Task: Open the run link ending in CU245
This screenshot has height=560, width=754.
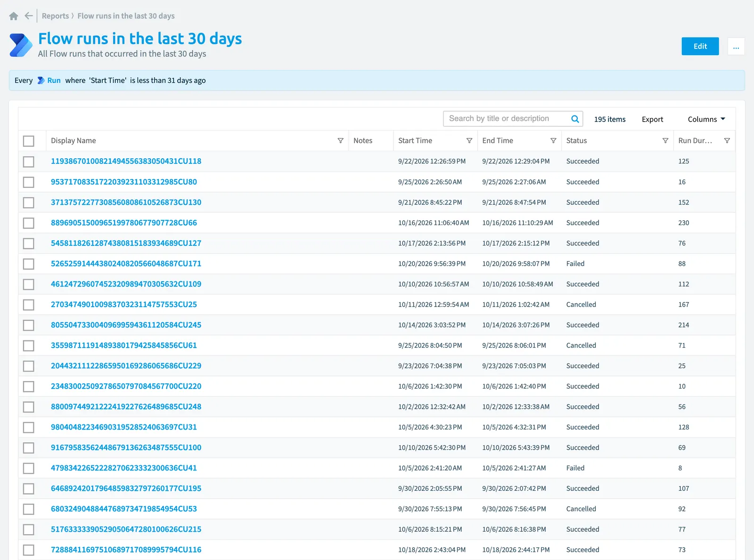Action: coord(126,325)
